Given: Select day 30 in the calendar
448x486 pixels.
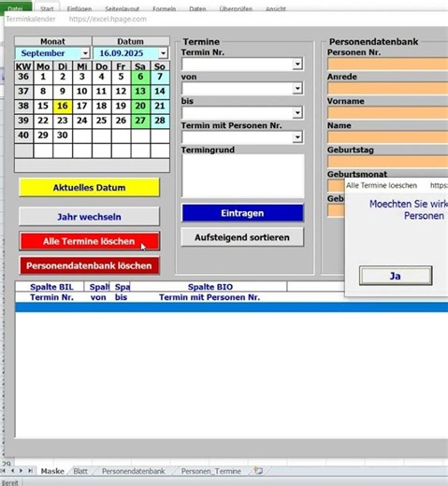Looking at the screenshot, I should coord(63,136).
